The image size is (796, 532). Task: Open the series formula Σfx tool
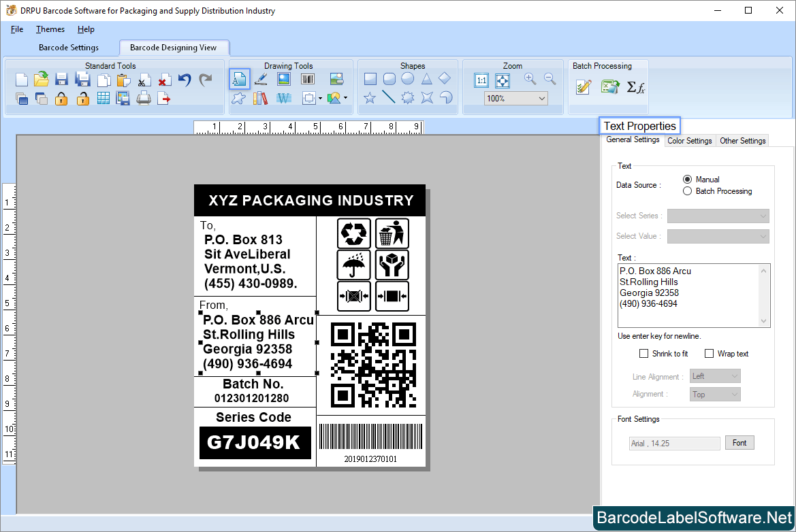tap(635, 87)
